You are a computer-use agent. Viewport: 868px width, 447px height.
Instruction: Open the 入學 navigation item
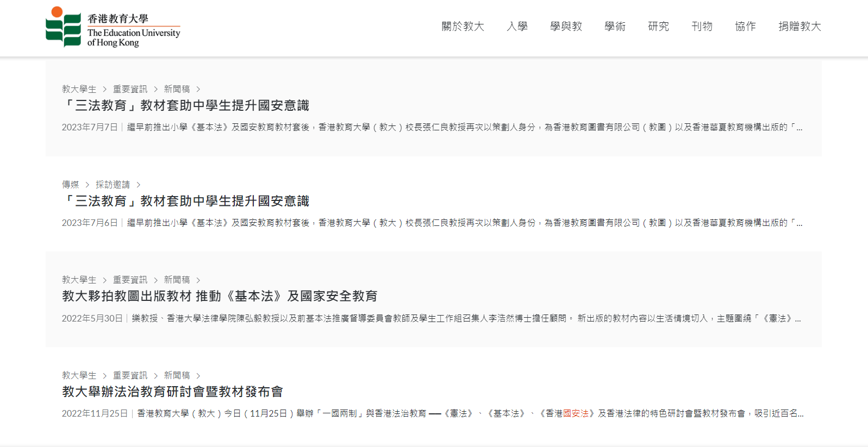click(517, 26)
